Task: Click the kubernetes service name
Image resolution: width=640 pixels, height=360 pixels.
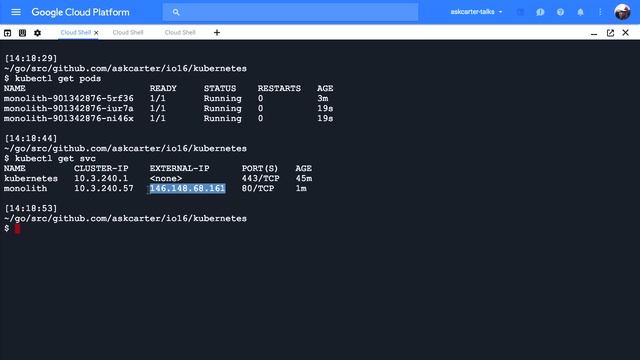Action: click(31, 178)
